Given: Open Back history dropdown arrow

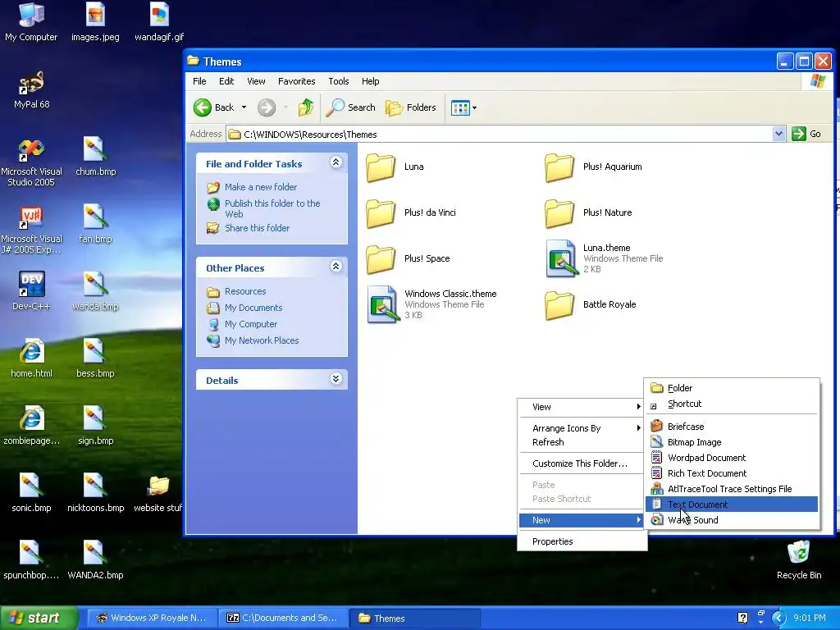Looking at the screenshot, I should pos(244,107).
